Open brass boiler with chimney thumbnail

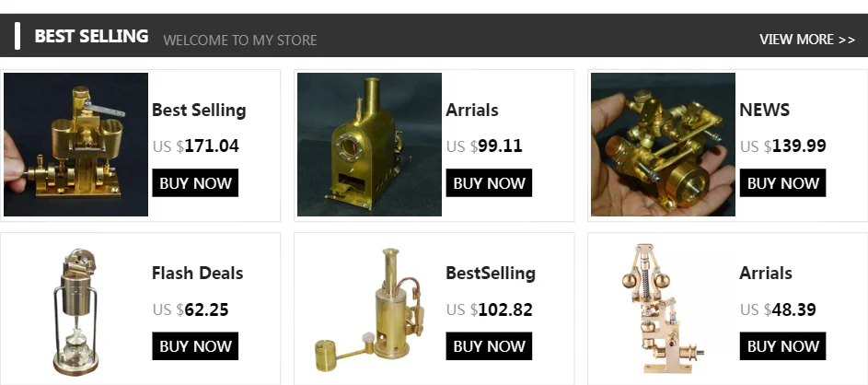point(369,145)
